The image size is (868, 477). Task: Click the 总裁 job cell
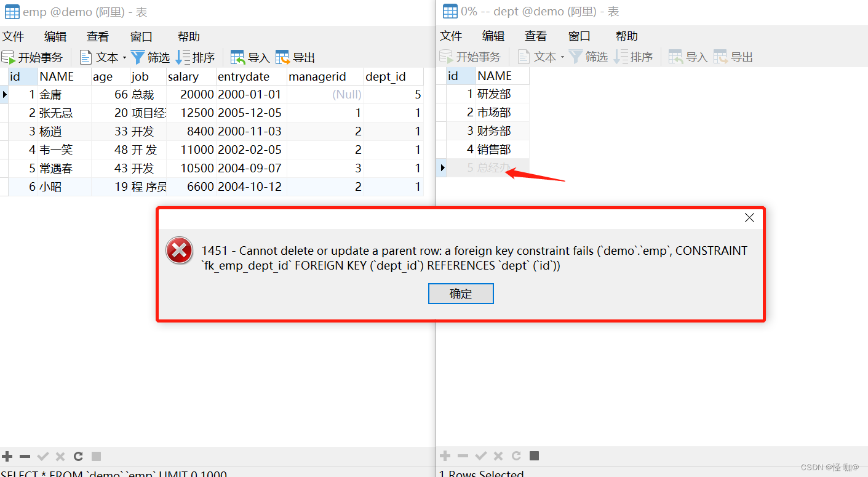click(x=148, y=95)
